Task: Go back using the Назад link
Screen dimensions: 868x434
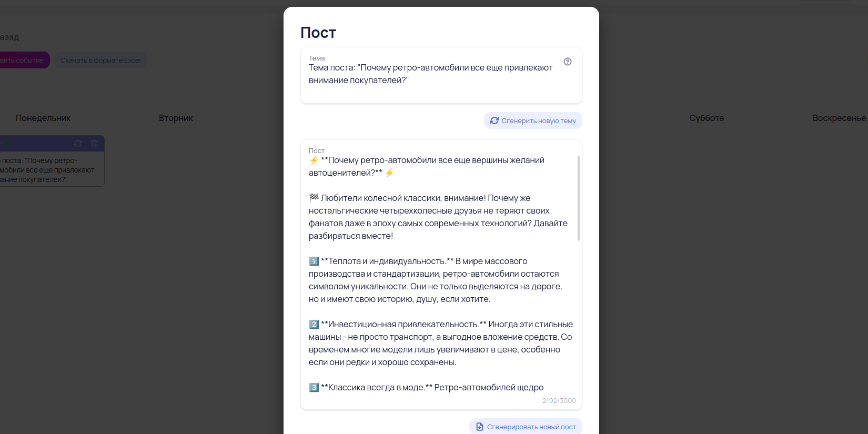Action: 9,37
